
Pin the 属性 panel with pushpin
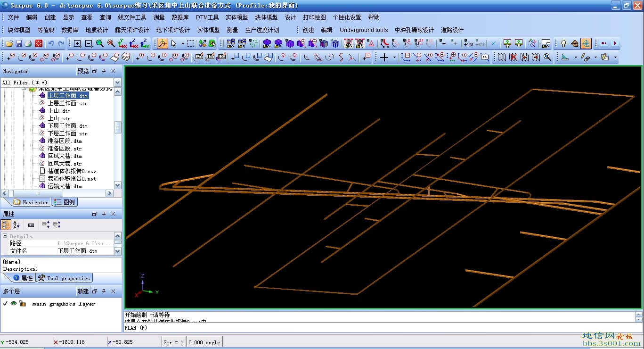[x=104, y=214]
